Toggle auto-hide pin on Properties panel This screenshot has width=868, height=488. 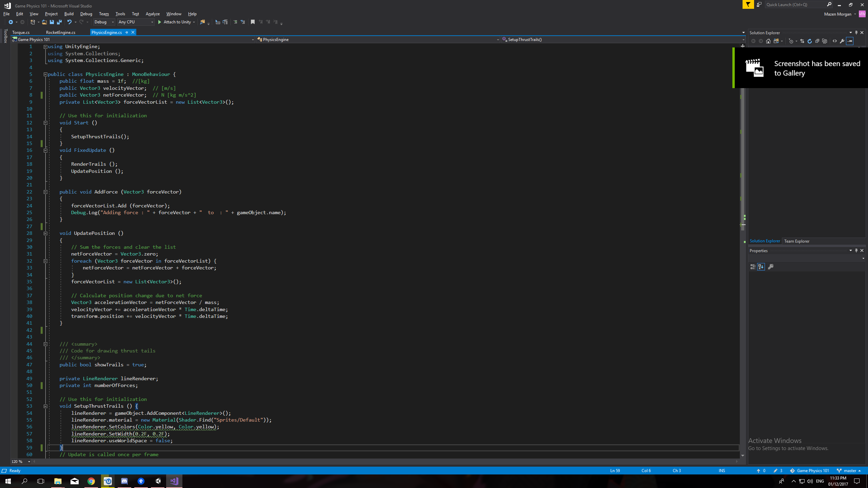point(856,250)
